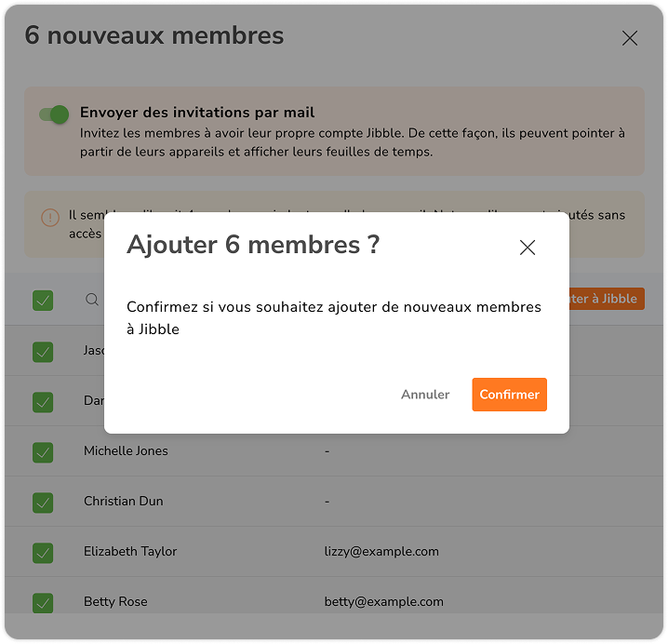Click the lizzy@example.com email

tap(381, 552)
